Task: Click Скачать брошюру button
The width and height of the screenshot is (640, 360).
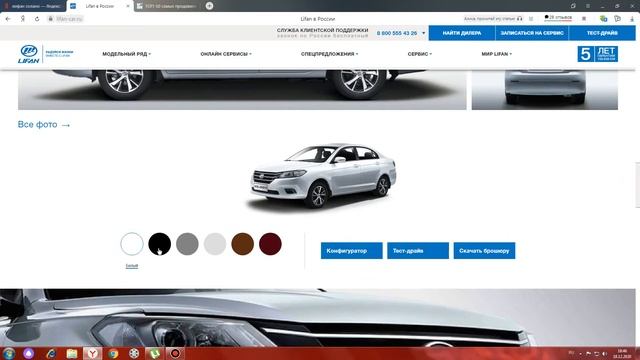Action: (x=484, y=251)
